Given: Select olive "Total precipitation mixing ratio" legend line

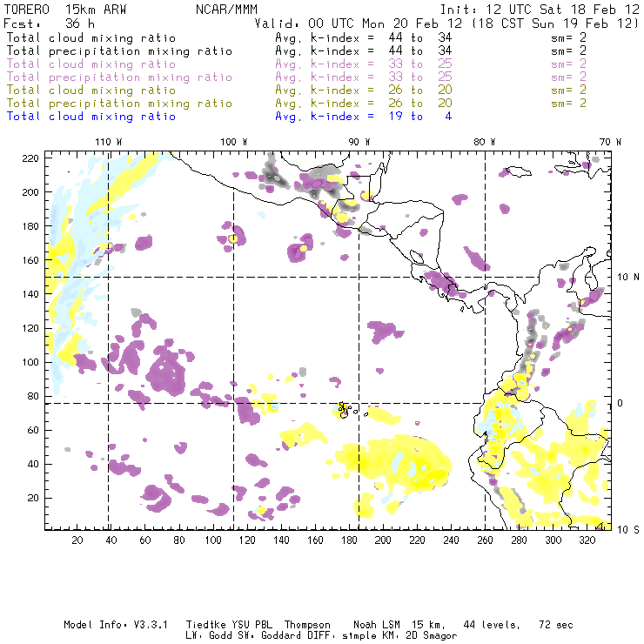Looking at the screenshot, I should [x=119, y=104].
